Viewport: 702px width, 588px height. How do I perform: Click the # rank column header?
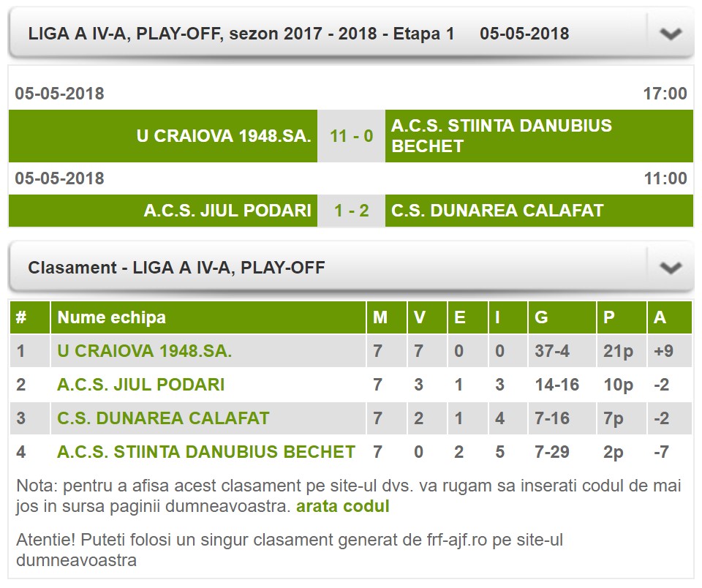[x=21, y=317]
